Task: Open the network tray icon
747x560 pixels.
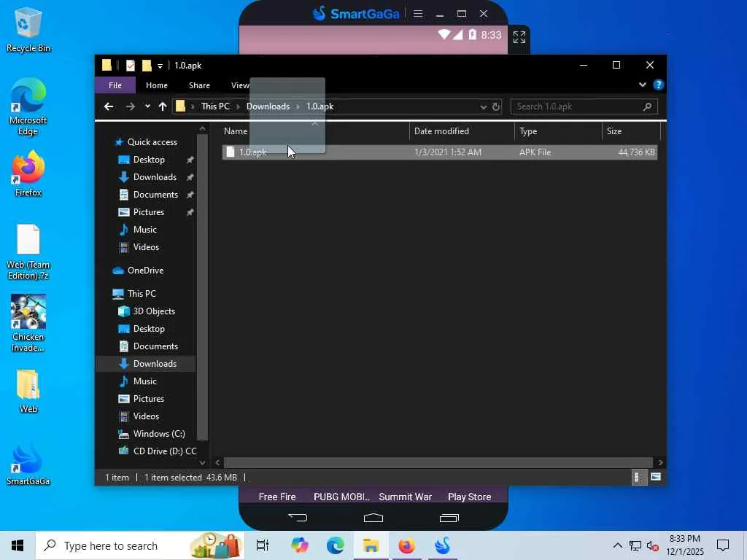Action: click(x=635, y=545)
